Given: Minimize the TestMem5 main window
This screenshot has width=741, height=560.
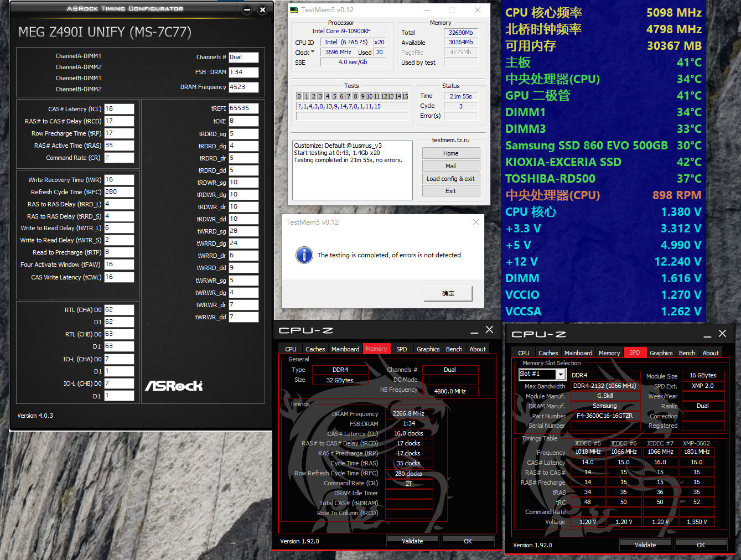Looking at the screenshot, I should tap(427, 10).
